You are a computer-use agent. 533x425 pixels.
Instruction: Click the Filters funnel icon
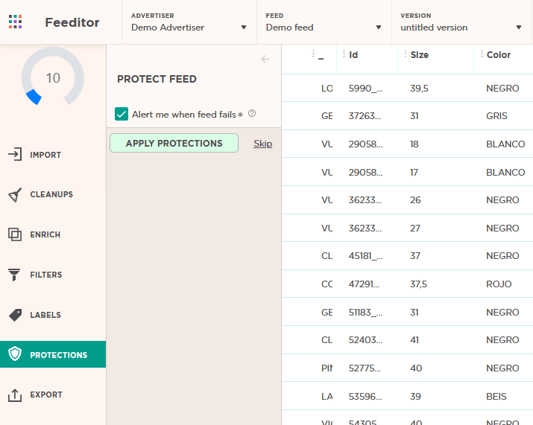[14, 275]
